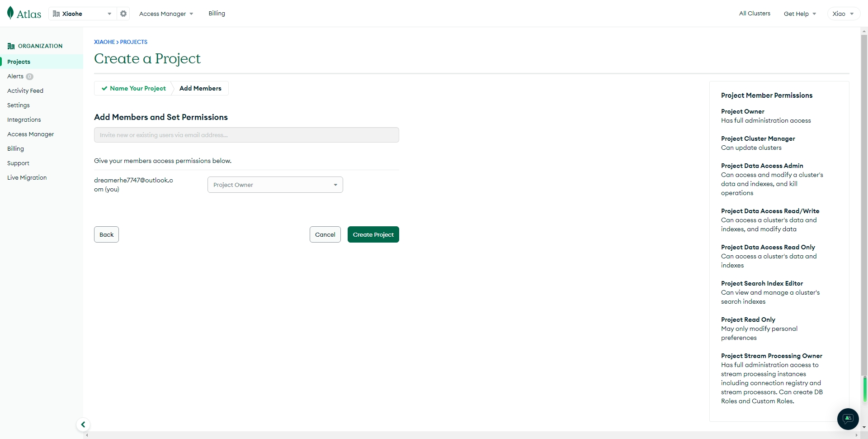Screen dimensions: 868x439
Task: Click the Create a Project heading
Action: (x=147, y=58)
